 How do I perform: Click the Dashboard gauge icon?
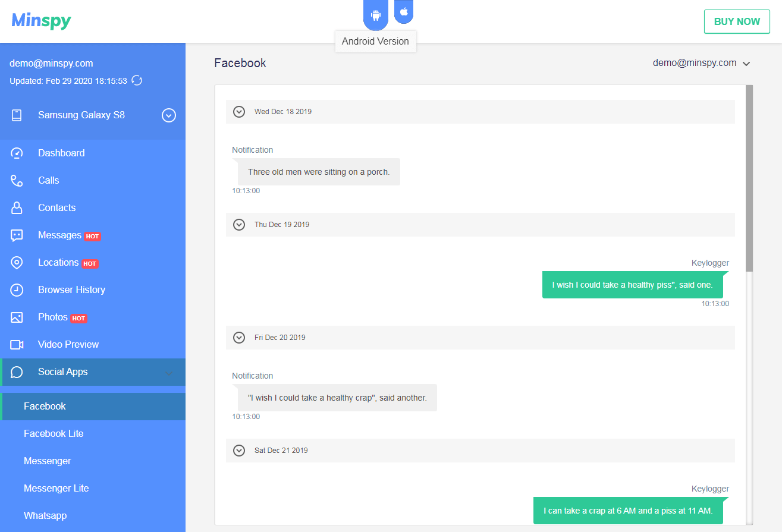point(17,153)
